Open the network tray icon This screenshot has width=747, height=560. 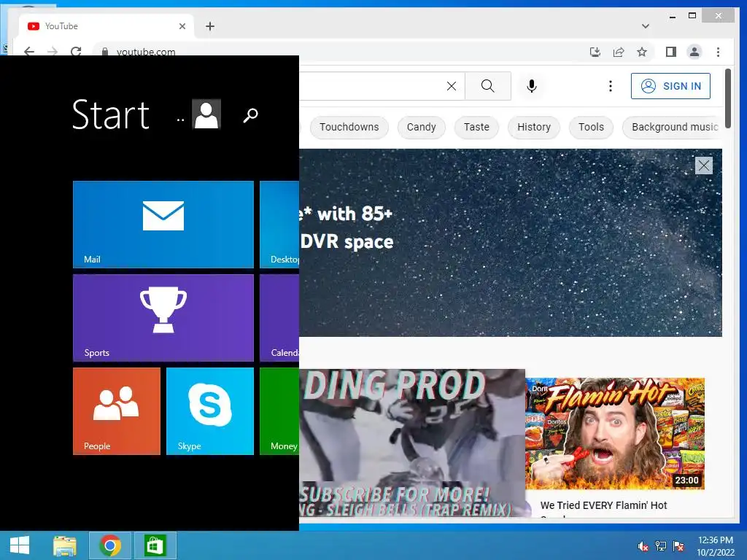pos(661,546)
